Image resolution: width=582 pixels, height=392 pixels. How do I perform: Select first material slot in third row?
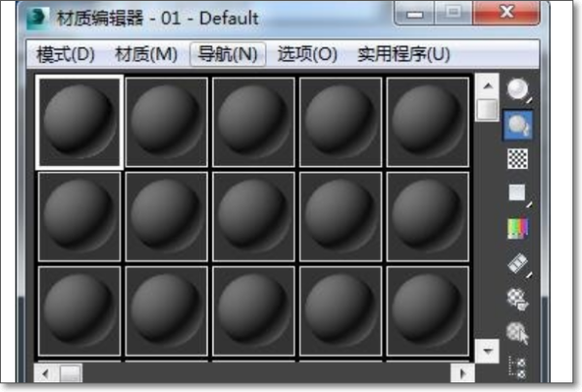pyautogui.click(x=80, y=311)
